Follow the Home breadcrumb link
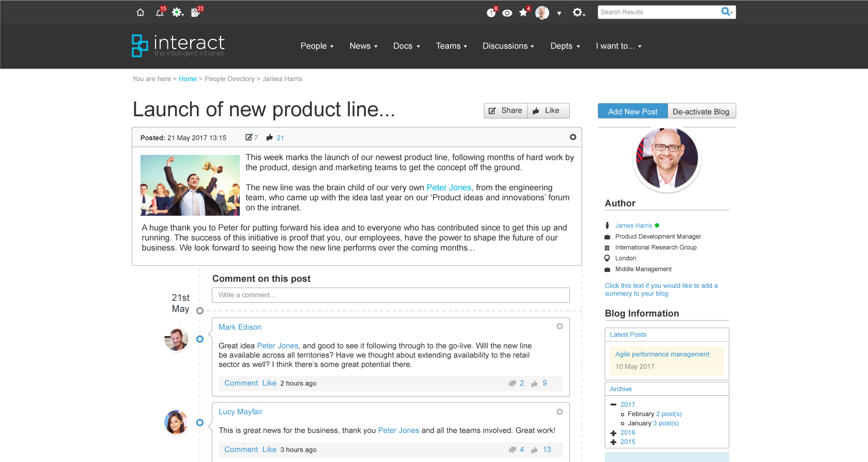The width and height of the screenshot is (868, 462). pos(188,79)
